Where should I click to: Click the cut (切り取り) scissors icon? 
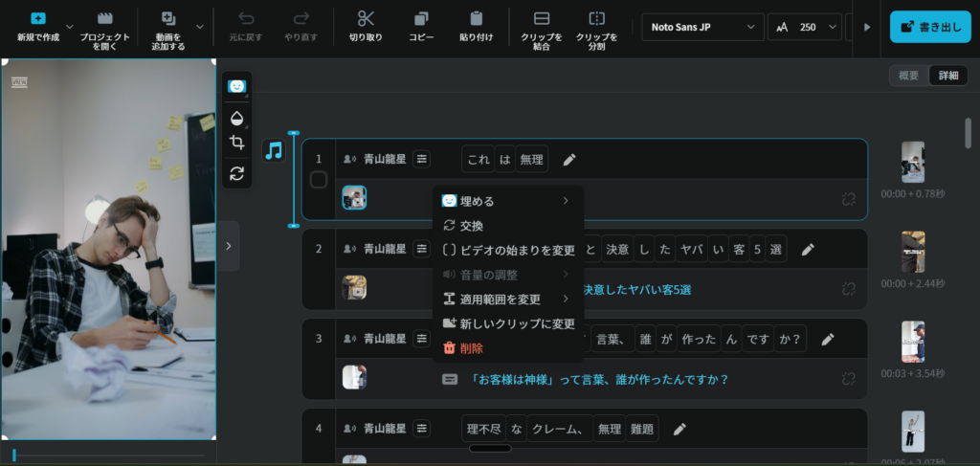(x=366, y=19)
